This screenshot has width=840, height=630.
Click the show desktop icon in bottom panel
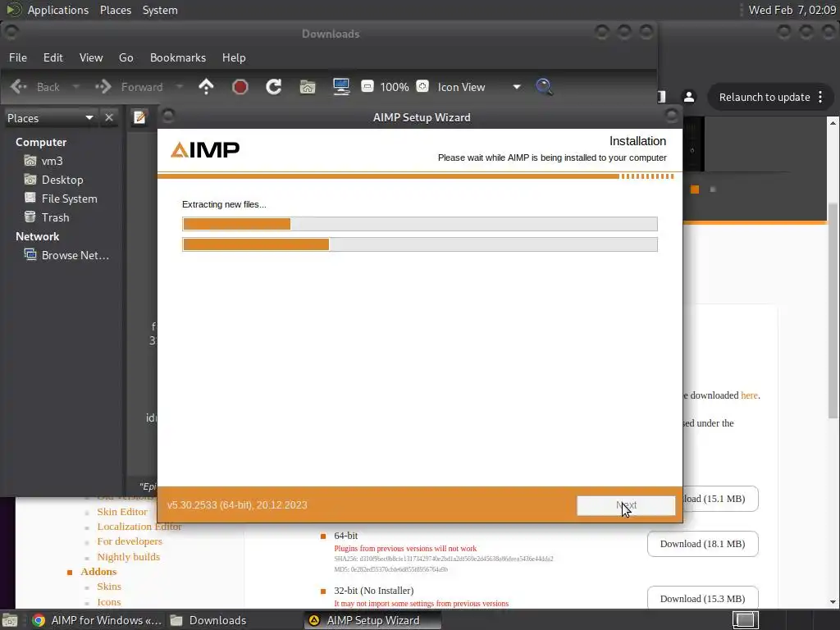pyautogui.click(x=9, y=620)
